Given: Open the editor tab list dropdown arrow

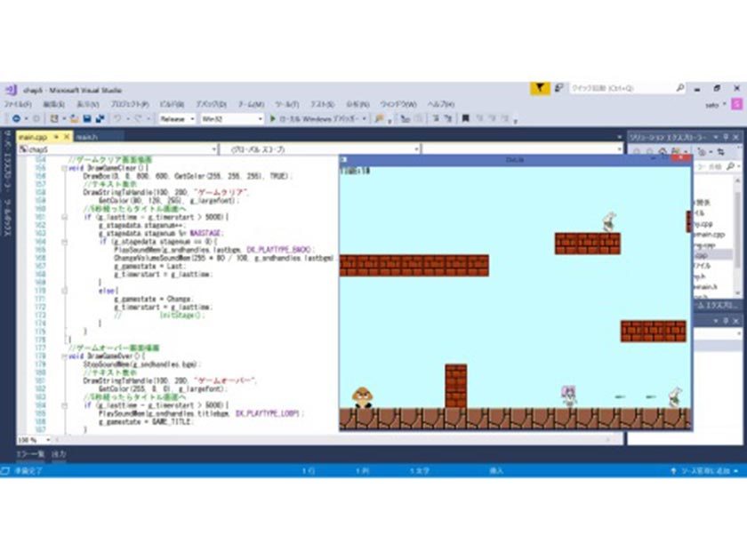Looking at the screenshot, I should click(619, 137).
